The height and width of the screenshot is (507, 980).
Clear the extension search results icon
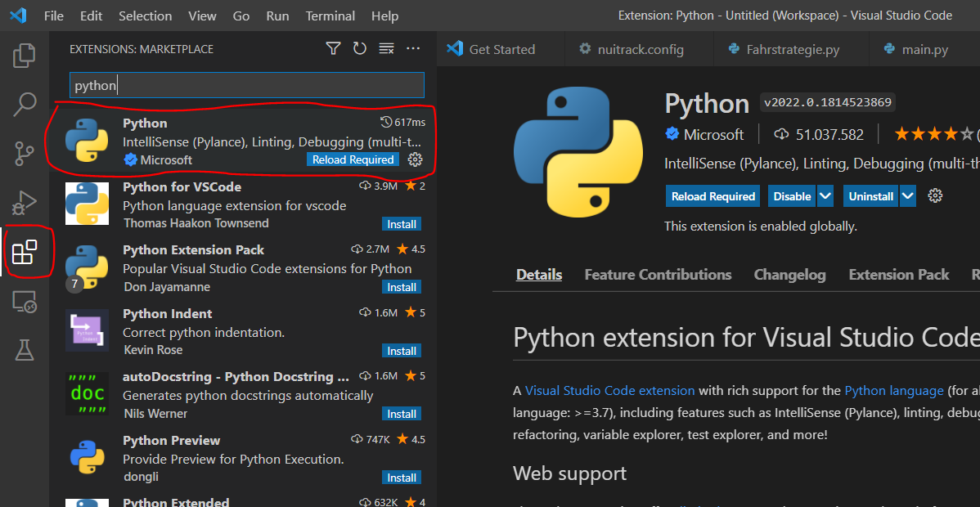point(386,48)
